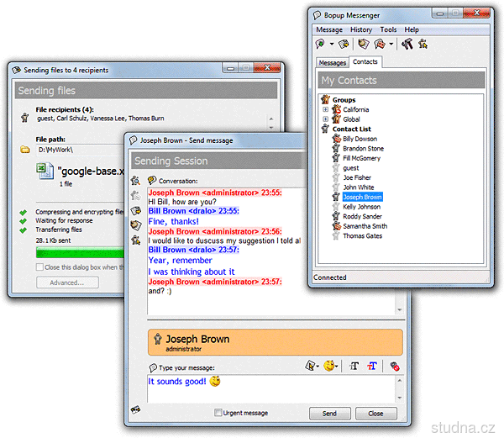Click the clear message icon above message box
Image resolution: width=504 pixels, height=438 pixels.
[x=395, y=366]
